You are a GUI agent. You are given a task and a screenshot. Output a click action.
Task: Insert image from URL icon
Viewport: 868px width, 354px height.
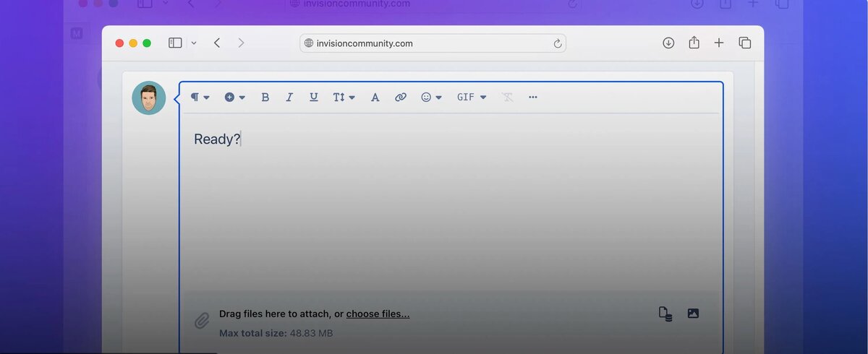[693, 314]
